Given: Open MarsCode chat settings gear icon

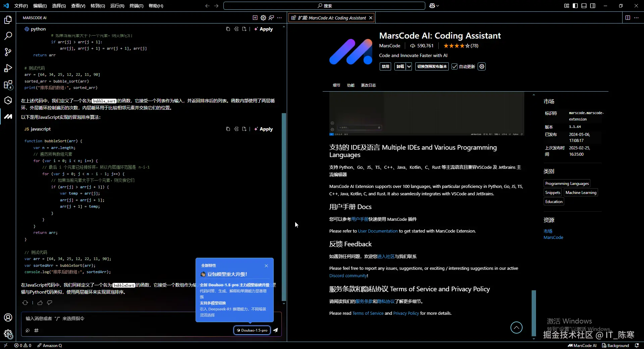Looking at the screenshot, I should (x=263, y=18).
